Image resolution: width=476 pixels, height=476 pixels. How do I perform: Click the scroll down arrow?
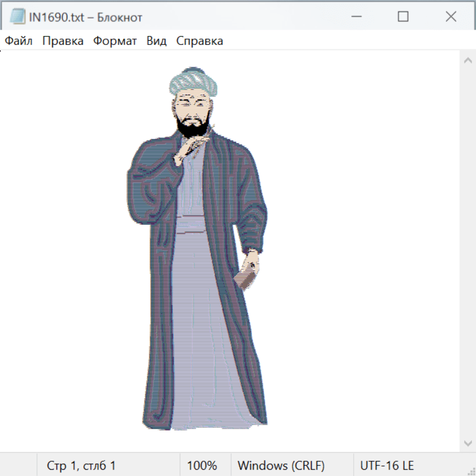(468, 443)
